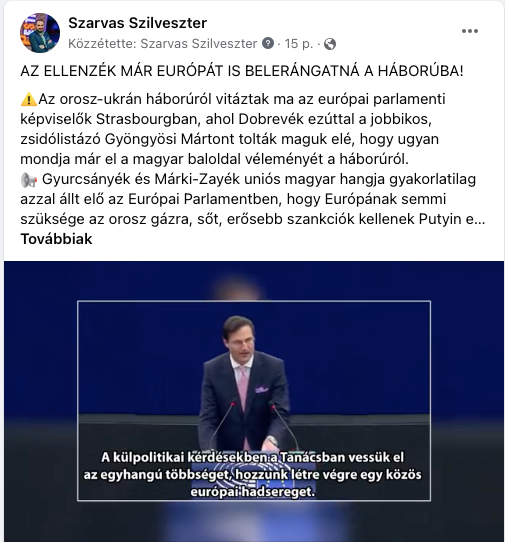Click the post paragraph mentioning Strasbourgban
The image size is (505, 542).
coord(233,129)
